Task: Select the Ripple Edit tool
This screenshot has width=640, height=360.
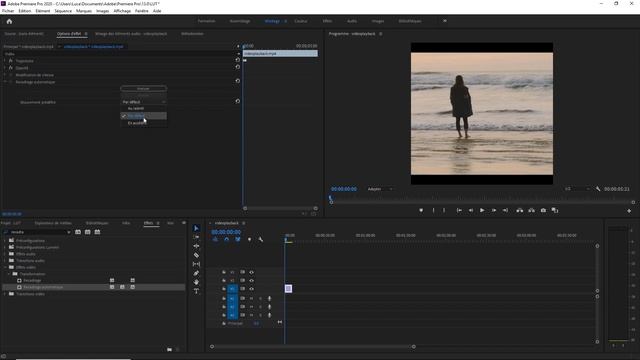Action: tap(196, 246)
